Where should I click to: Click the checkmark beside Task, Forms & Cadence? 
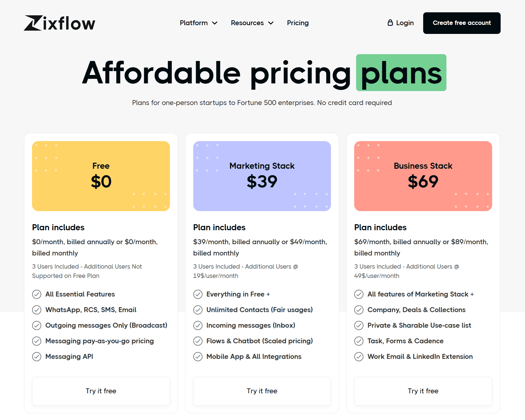coord(359,341)
